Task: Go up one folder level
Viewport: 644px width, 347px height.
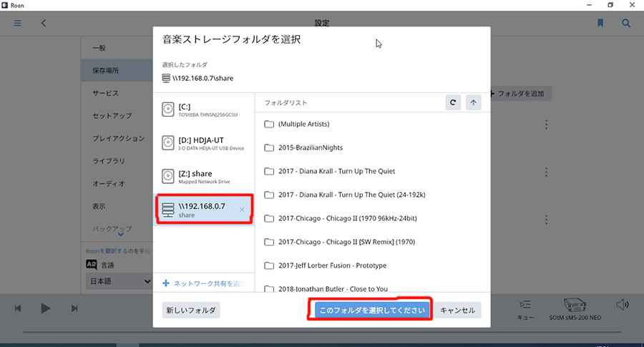Action: pos(473,102)
